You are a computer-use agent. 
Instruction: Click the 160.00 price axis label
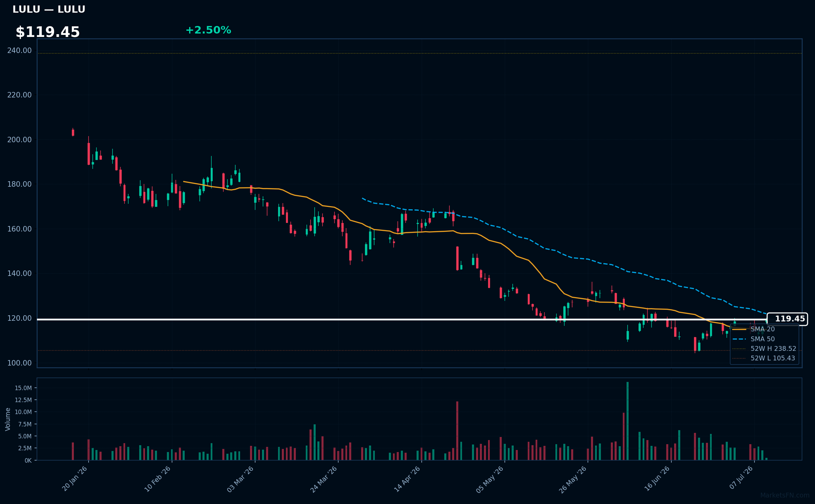click(x=19, y=229)
